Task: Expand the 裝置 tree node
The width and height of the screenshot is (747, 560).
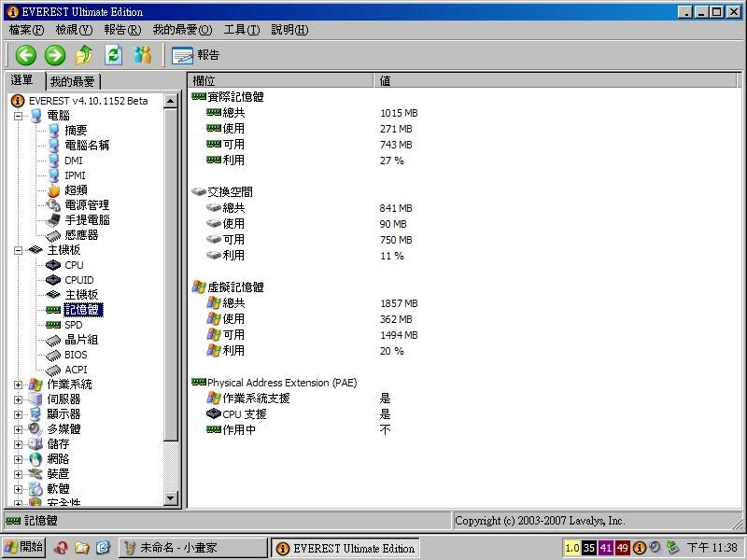Action: click(x=18, y=474)
